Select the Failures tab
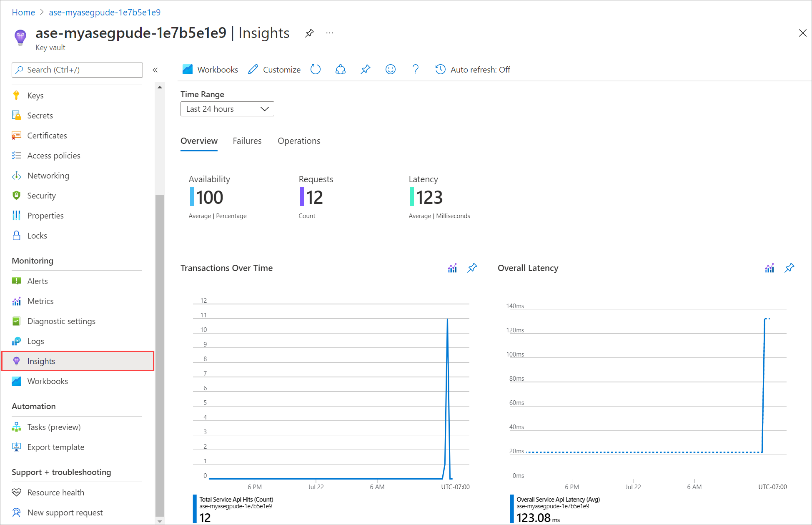This screenshot has width=812, height=525. tap(247, 141)
